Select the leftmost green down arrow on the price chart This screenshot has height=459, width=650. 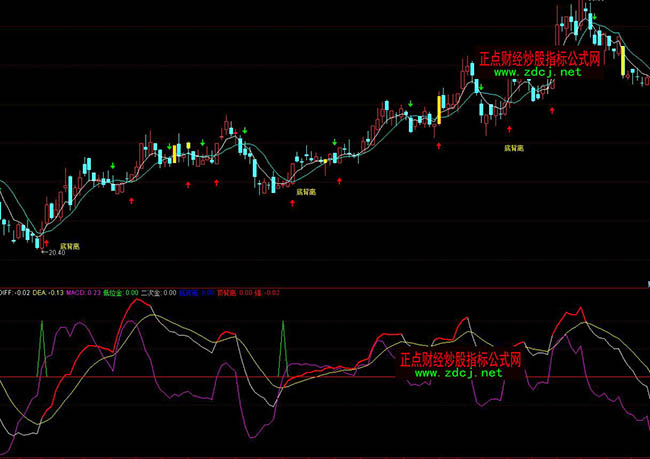point(113,163)
